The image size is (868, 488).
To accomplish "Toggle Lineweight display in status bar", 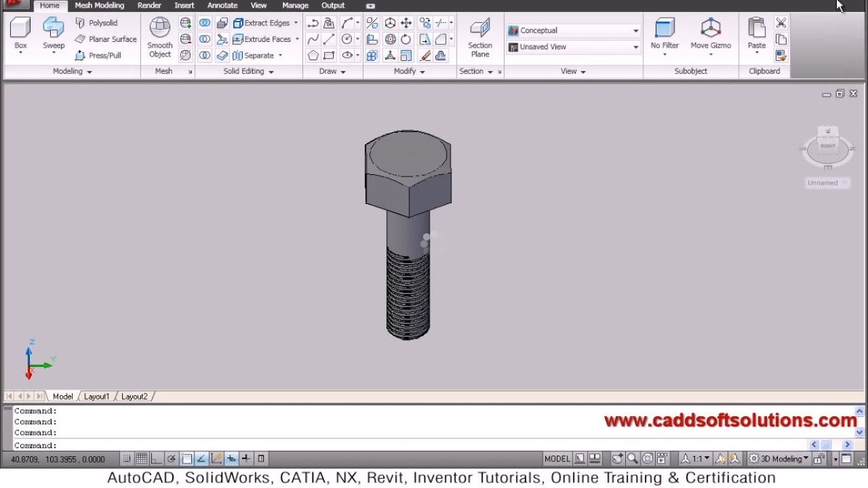I will point(246,459).
